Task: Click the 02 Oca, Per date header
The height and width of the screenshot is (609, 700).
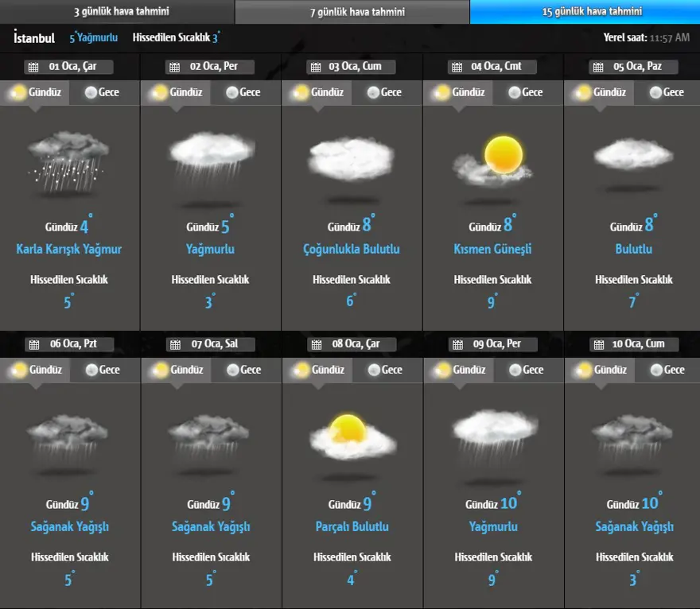Action: 210,67
